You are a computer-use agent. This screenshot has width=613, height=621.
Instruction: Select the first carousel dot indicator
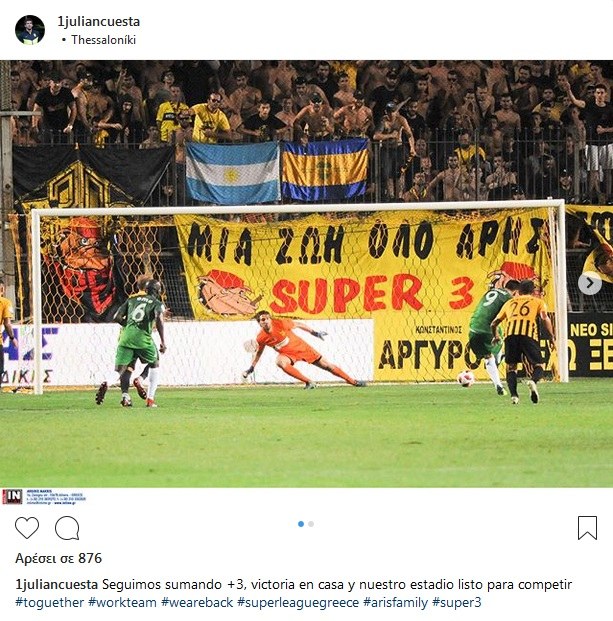tap(301, 524)
